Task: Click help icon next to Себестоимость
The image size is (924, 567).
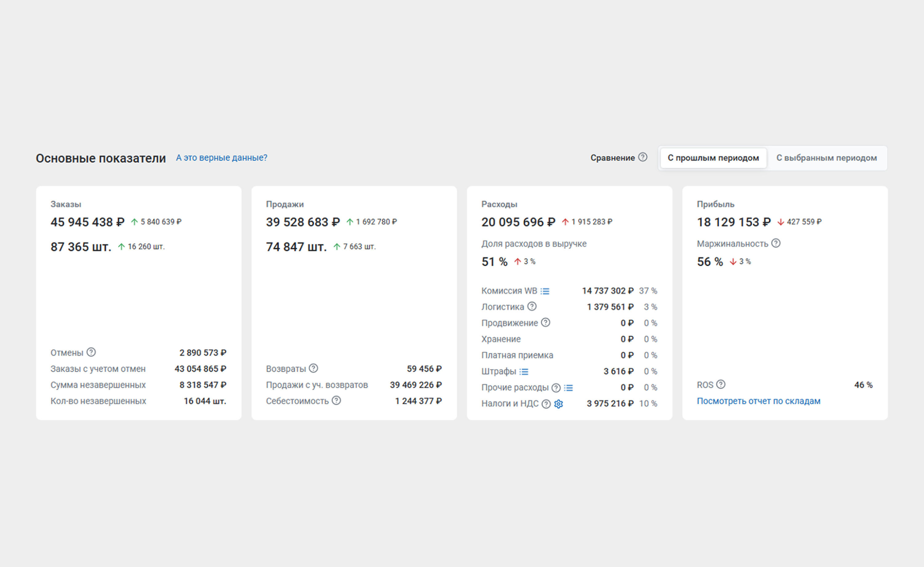Action: point(336,401)
